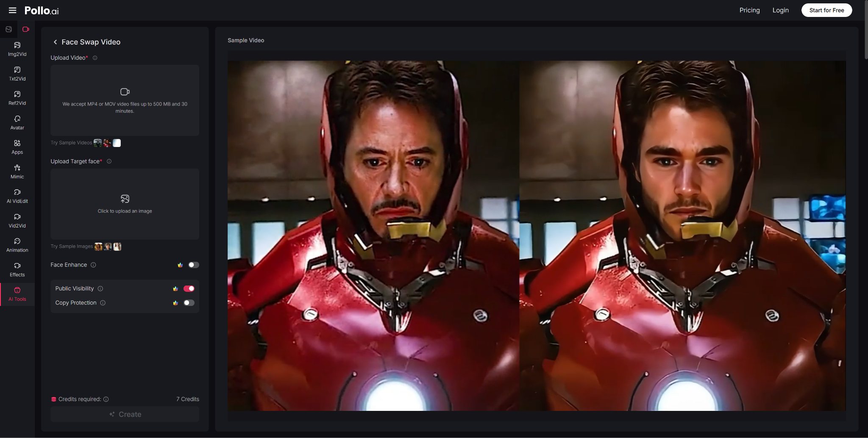Click to upload a target face image
The width and height of the screenshot is (868, 438).
(125, 204)
